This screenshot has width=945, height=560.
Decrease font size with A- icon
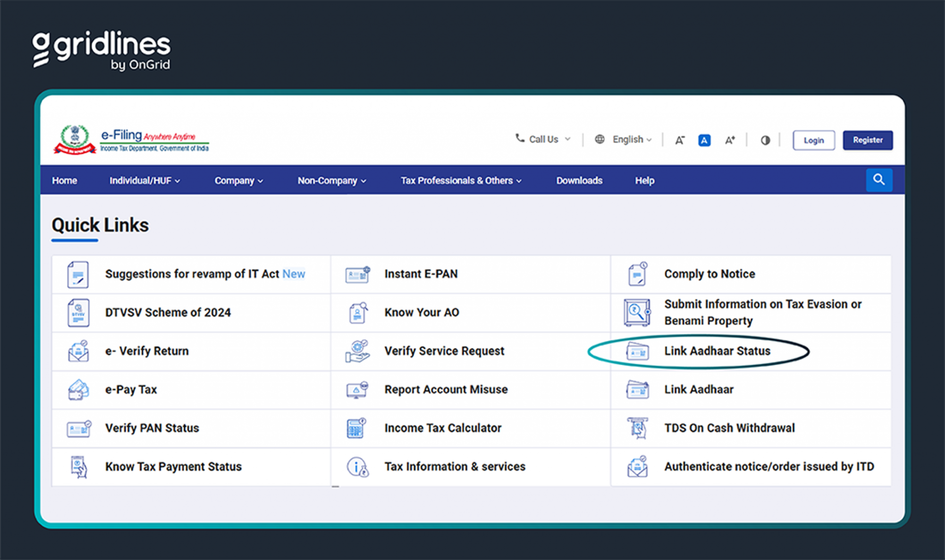click(x=680, y=140)
